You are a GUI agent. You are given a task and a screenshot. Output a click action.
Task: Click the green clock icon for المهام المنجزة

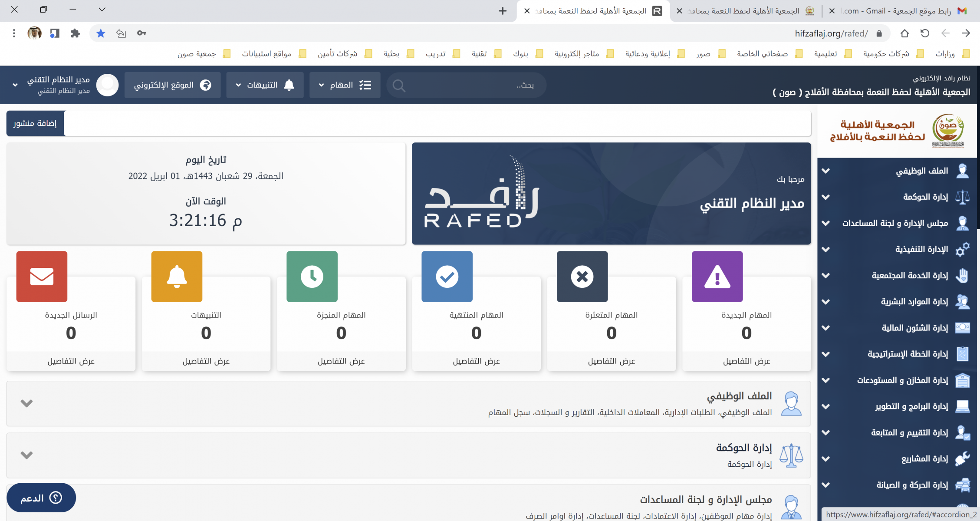pos(312,277)
